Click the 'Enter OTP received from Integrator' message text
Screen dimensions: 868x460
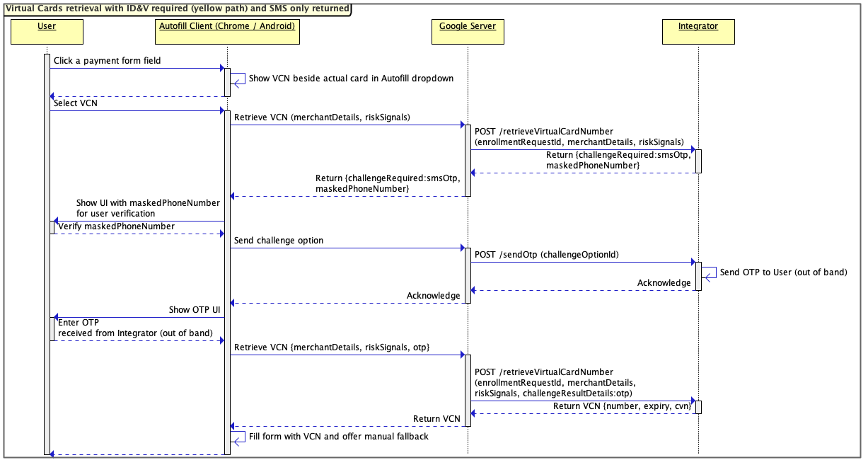[x=134, y=328]
